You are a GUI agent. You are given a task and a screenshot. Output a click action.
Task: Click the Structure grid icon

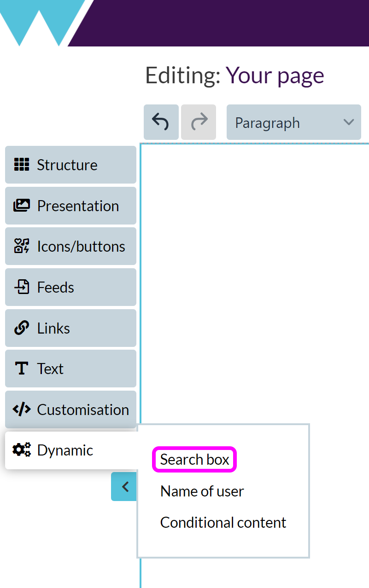22,165
